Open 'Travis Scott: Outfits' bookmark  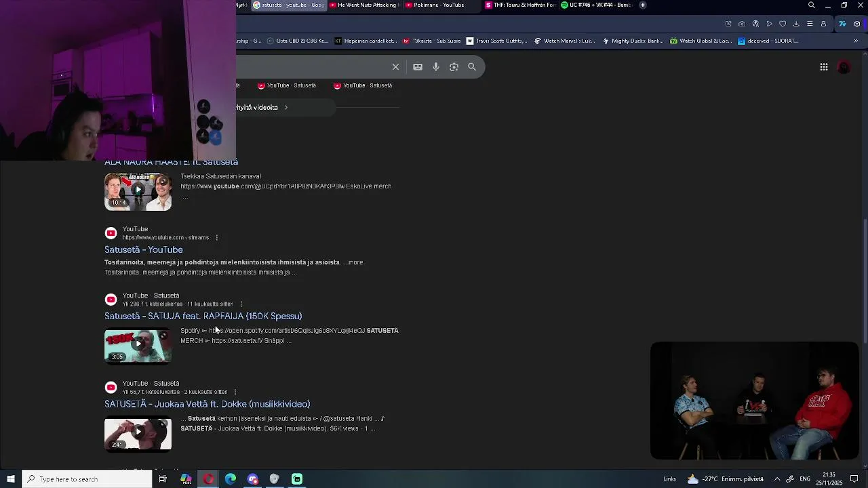click(496, 41)
